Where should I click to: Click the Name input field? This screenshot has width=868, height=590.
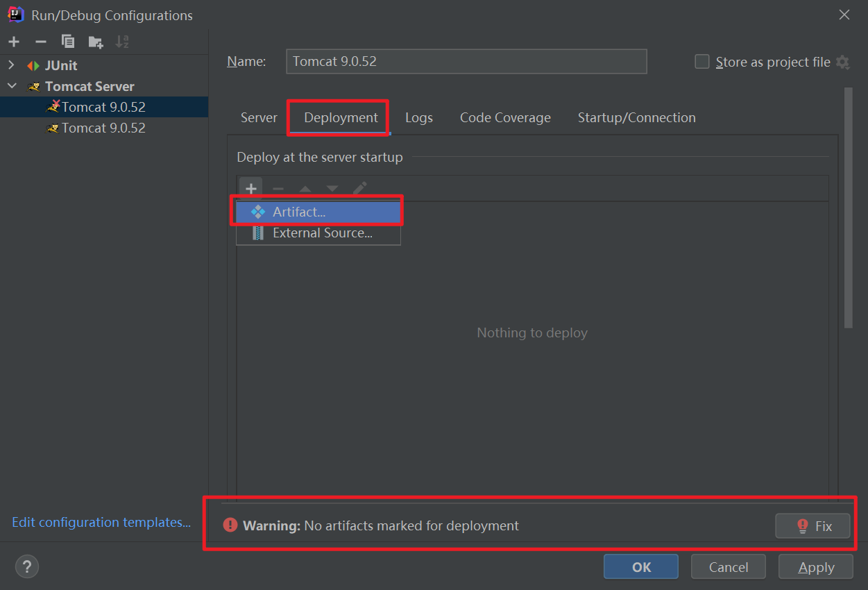tap(466, 61)
